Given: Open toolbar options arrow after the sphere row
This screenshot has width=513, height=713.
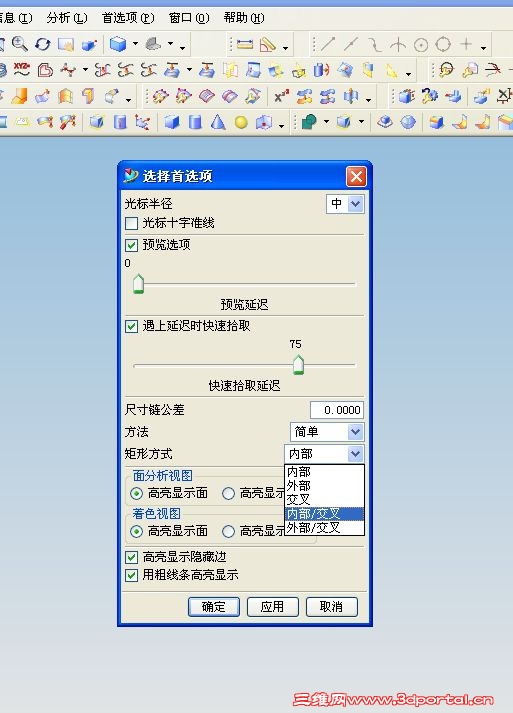Looking at the screenshot, I should 282,126.
